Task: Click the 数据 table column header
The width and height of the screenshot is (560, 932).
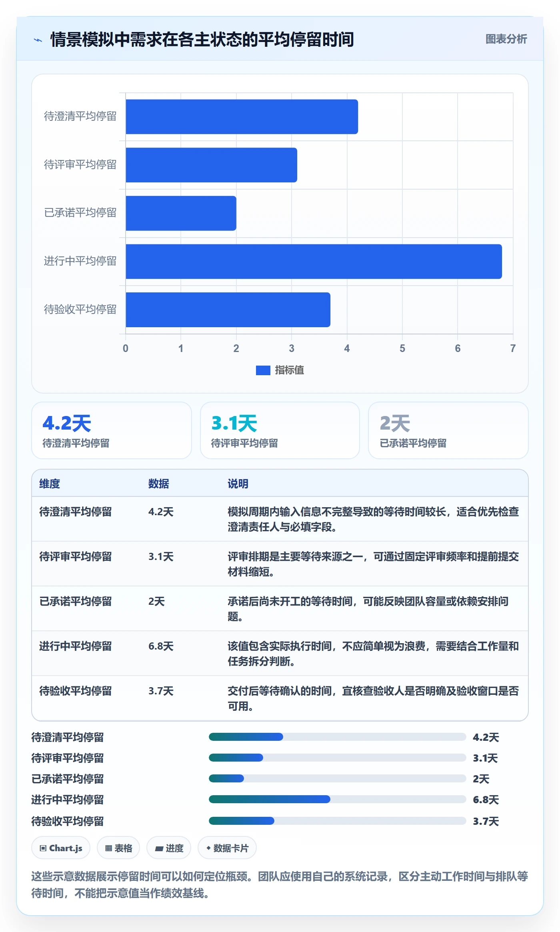Action: coord(159,484)
